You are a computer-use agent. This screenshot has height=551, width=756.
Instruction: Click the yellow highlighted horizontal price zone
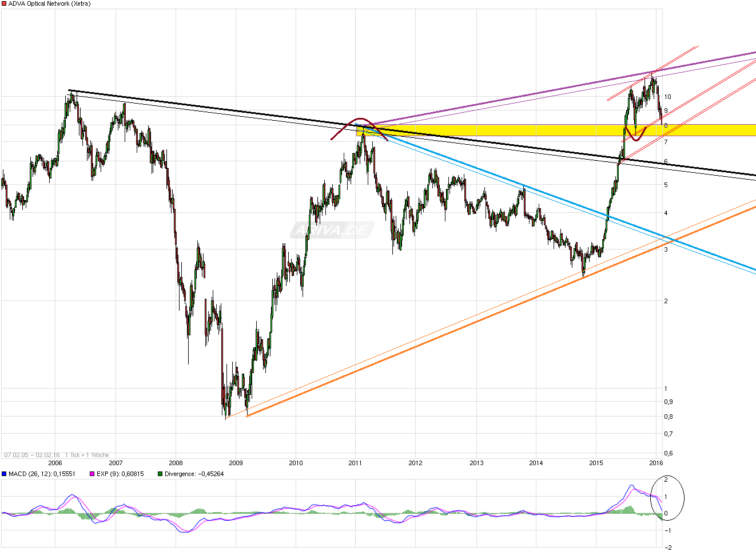tap(709, 130)
